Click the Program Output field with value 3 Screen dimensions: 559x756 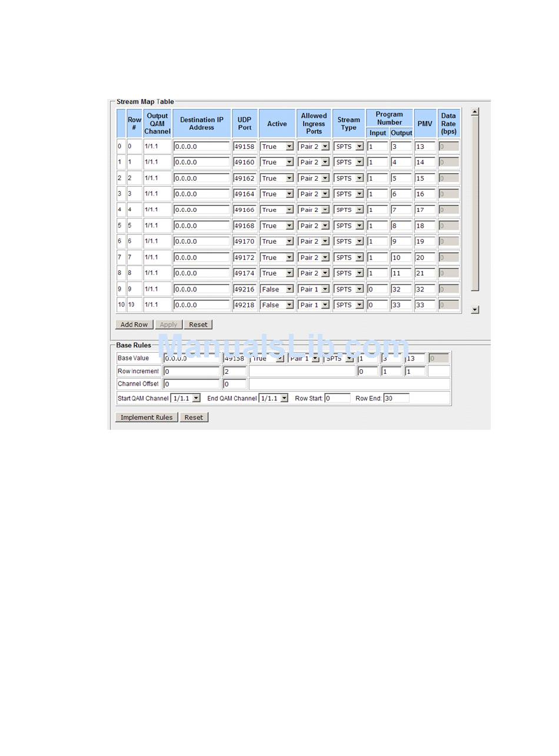coord(401,147)
